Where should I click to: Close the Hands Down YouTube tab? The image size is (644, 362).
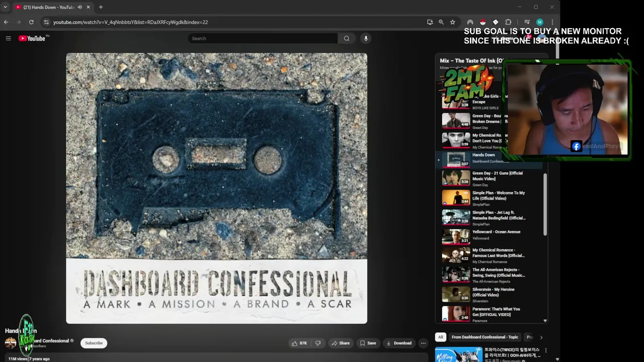click(89, 7)
